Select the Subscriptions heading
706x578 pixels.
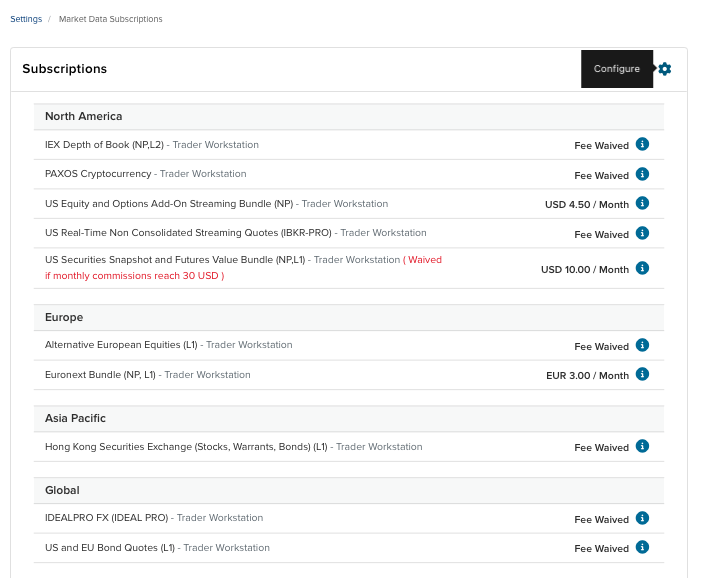pos(64,69)
